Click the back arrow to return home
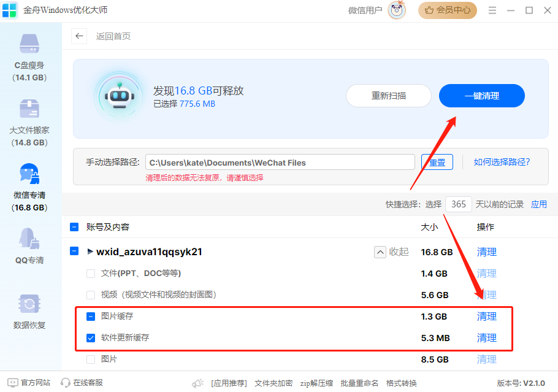558x392 pixels. [79, 36]
